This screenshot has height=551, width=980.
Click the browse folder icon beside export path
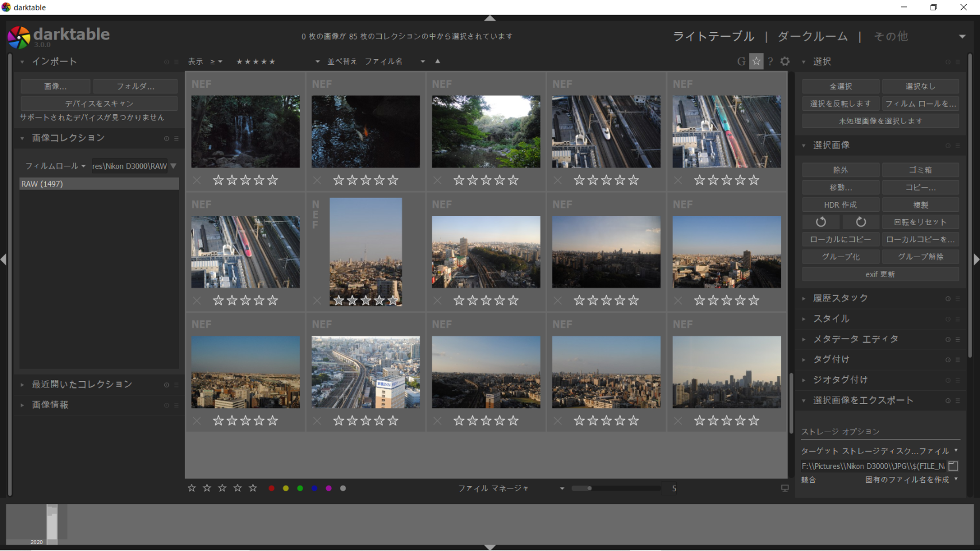click(954, 466)
